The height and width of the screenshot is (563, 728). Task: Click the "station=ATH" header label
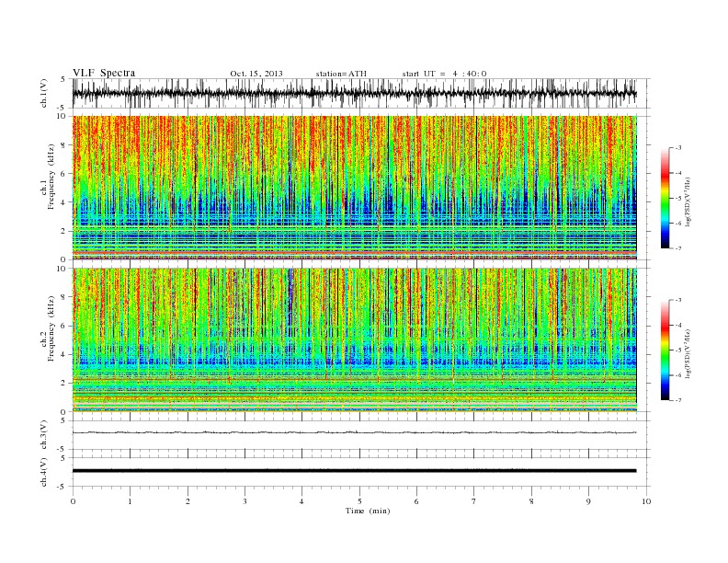coord(341,74)
